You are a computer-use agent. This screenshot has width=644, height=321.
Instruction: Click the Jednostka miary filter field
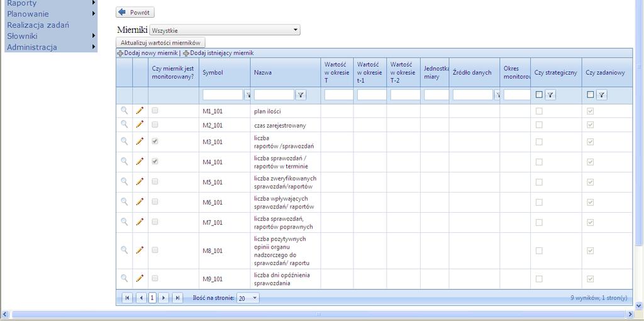click(x=436, y=95)
